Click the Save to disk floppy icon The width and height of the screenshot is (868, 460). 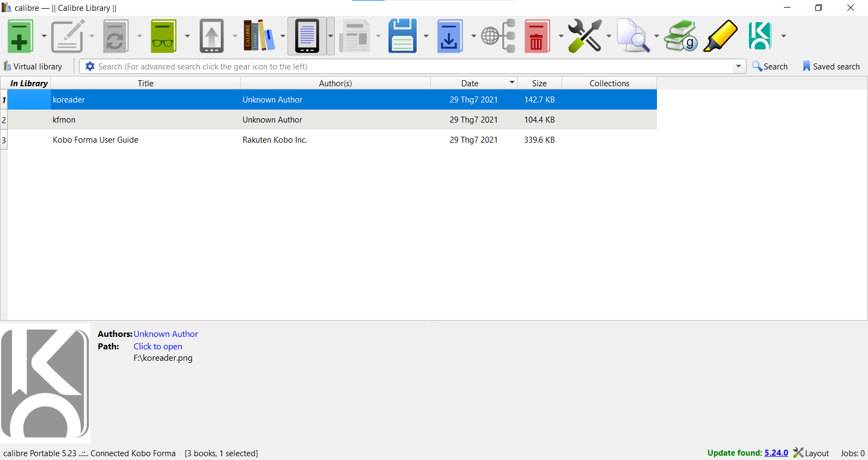[403, 36]
